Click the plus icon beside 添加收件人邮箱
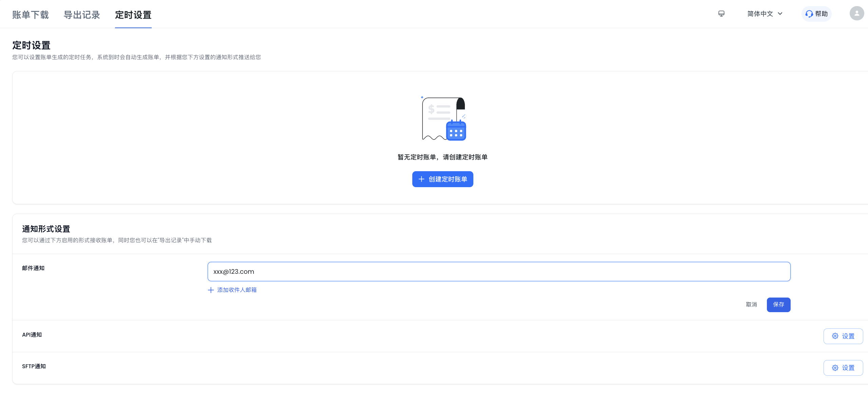Image resolution: width=868 pixels, height=411 pixels. coord(211,290)
